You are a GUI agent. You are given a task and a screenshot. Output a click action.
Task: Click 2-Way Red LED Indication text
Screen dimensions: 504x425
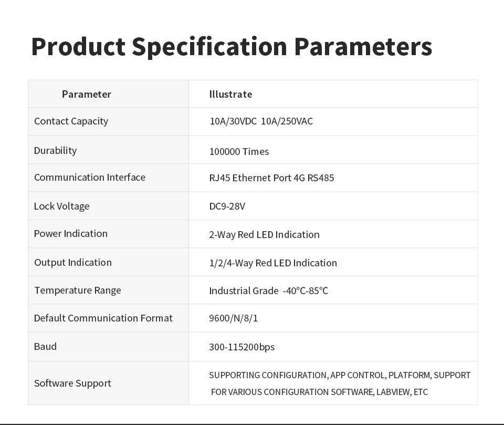(264, 235)
